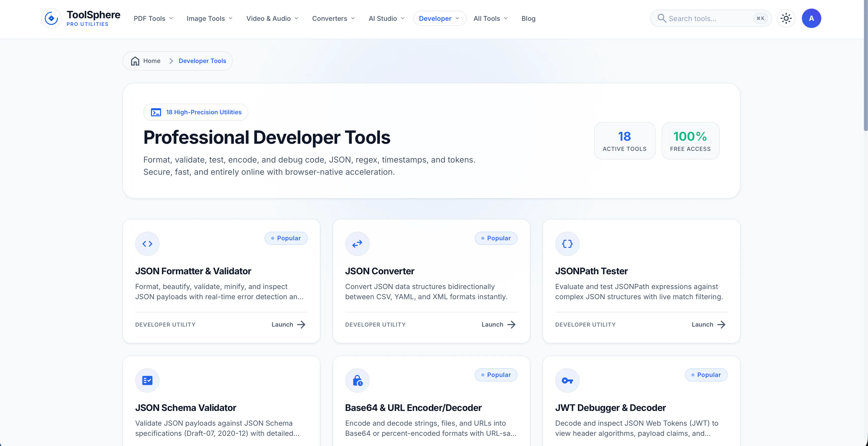Click the Developer Tools breadcrumb link
The width and height of the screenshot is (868, 446).
pyautogui.click(x=202, y=61)
